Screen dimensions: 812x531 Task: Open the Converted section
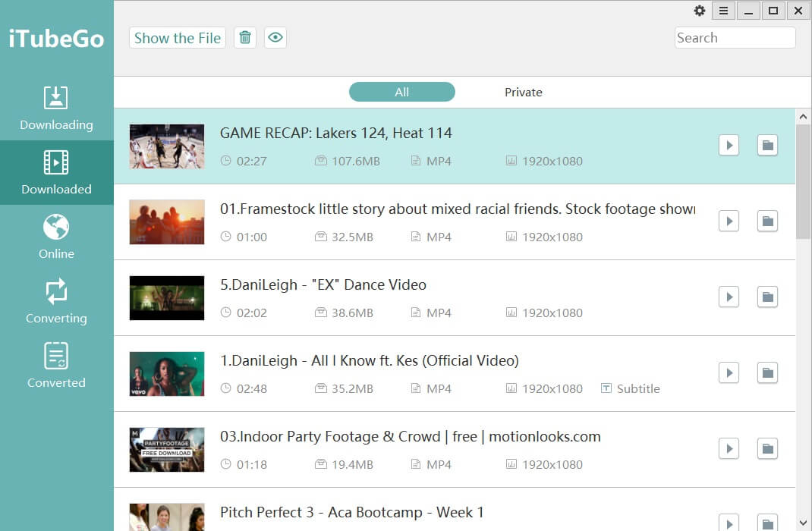click(x=56, y=366)
